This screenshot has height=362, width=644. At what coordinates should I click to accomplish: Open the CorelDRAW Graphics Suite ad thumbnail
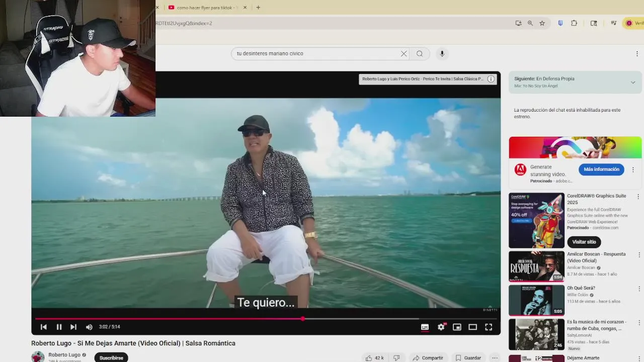point(536,221)
